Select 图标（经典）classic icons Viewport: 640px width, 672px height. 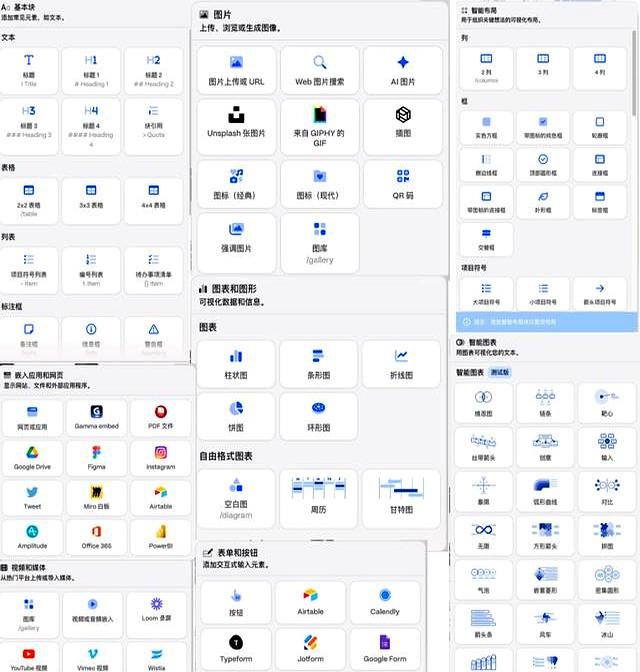[236, 184]
